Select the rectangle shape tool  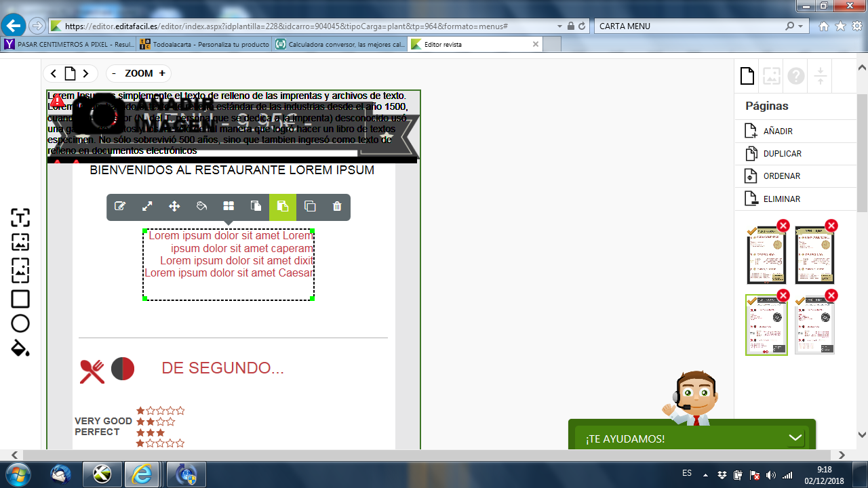coord(20,299)
